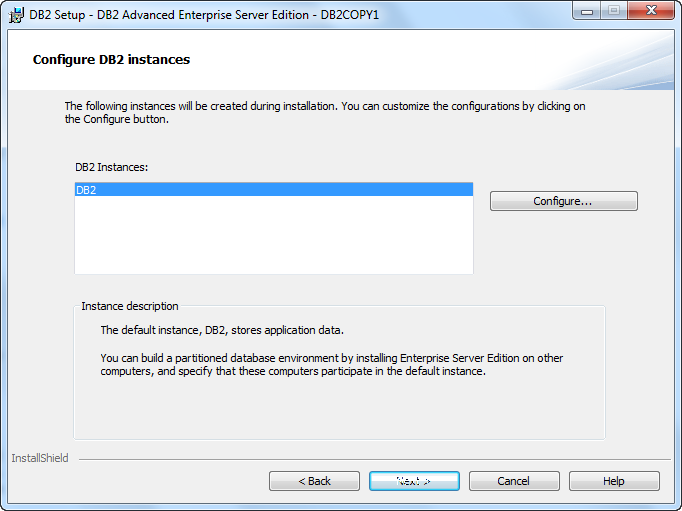Click the 'DB2 Instances:' label
682x511 pixels.
[x=111, y=167]
